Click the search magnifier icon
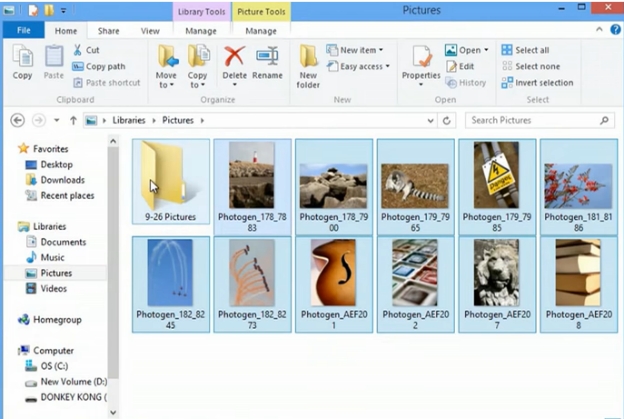 [x=604, y=120]
